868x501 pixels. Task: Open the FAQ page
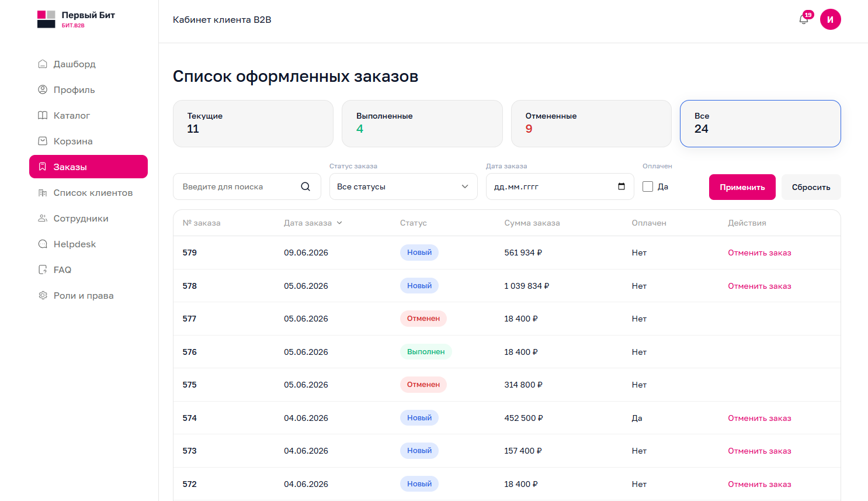coord(88,270)
